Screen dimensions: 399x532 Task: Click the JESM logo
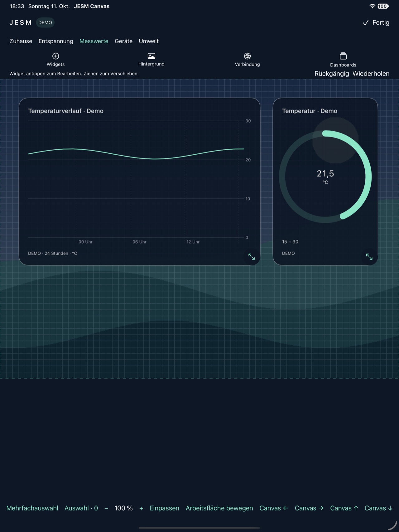21,22
